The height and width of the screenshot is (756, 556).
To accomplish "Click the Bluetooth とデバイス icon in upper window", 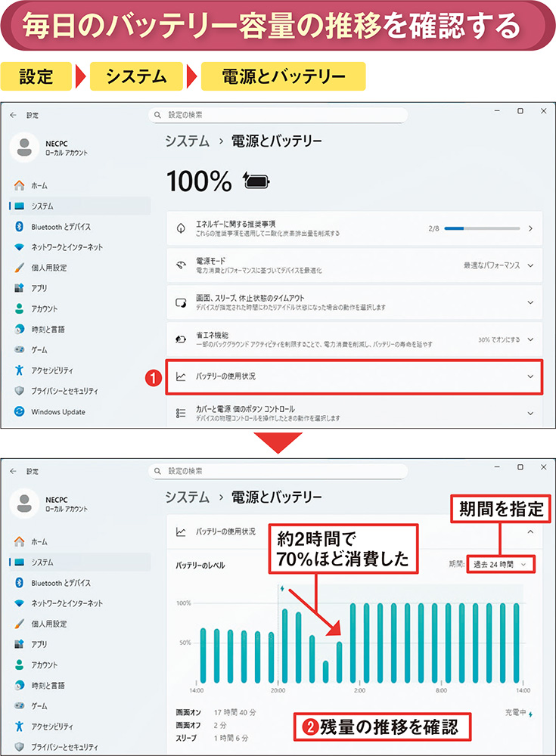I will pos(20,226).
